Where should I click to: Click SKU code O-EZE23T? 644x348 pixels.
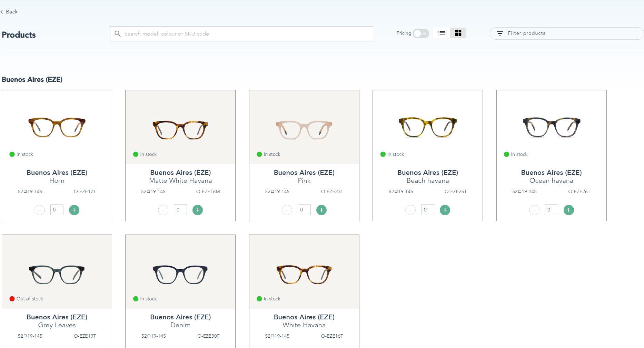pyautogui.click(x=332, y=191)
